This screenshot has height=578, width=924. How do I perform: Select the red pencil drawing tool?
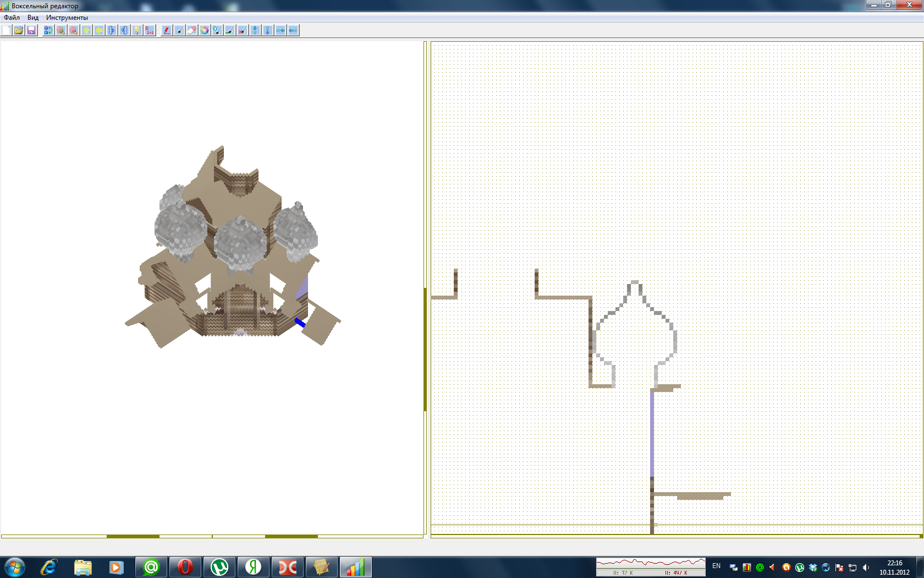(167, 30)
